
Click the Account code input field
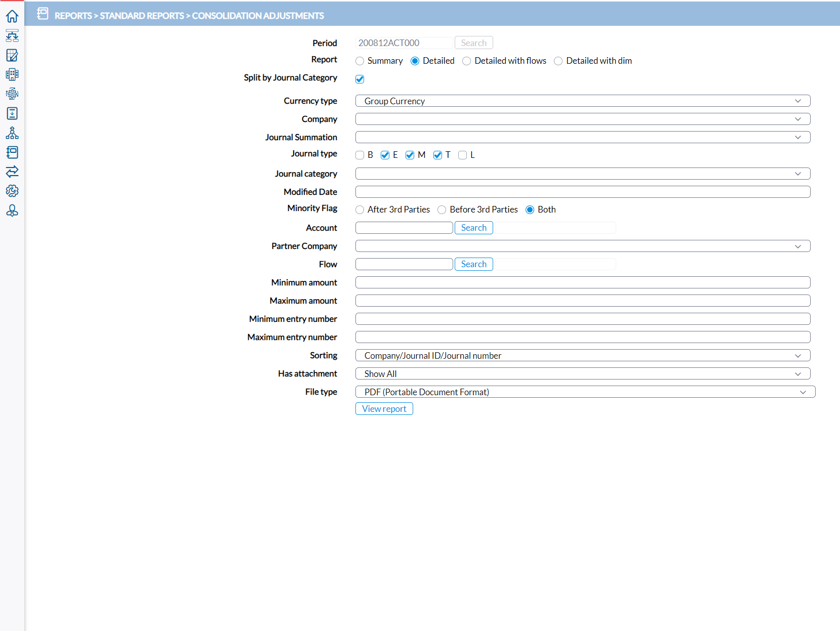coord(404,228)
